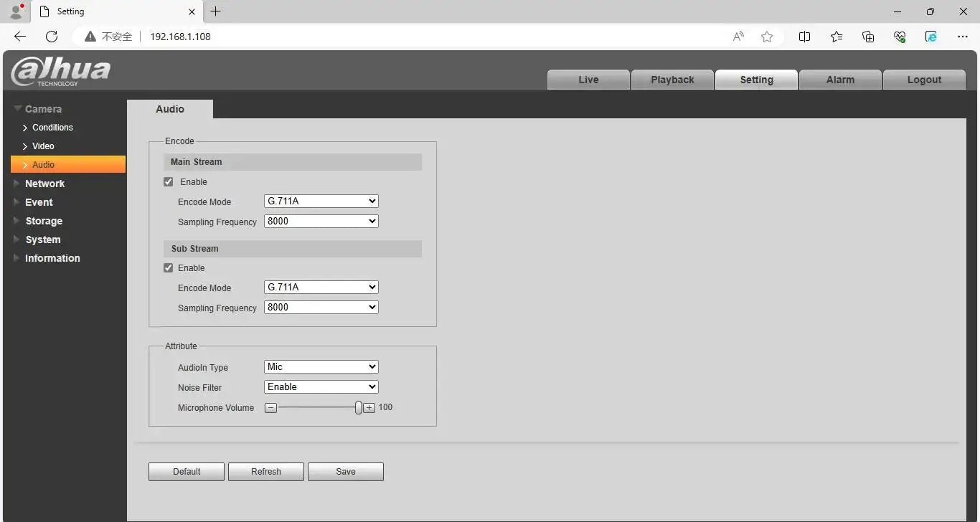The height and width of the screenshot is (522, 980).
Task: Click the Default button
Action: pyautogui.click(x=187, y=472)
